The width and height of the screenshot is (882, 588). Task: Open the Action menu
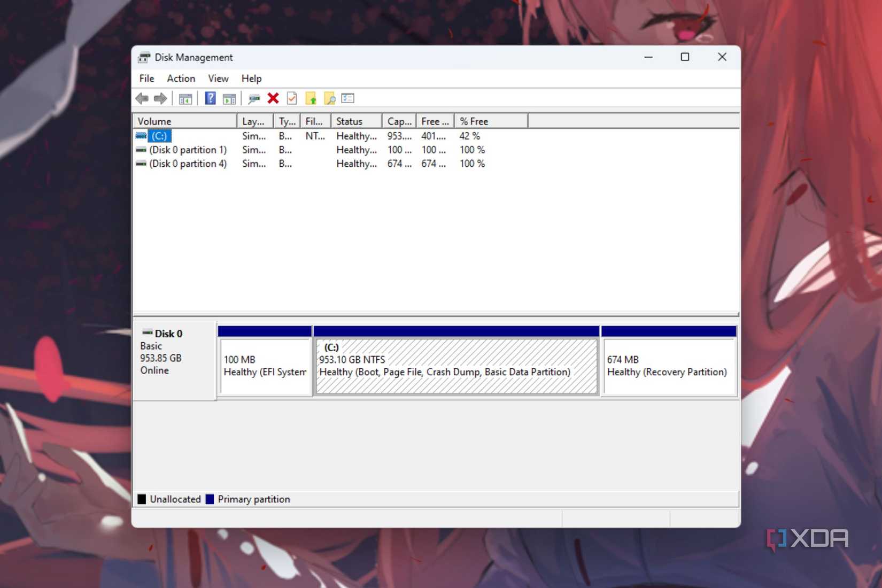(x=180, y=78)
